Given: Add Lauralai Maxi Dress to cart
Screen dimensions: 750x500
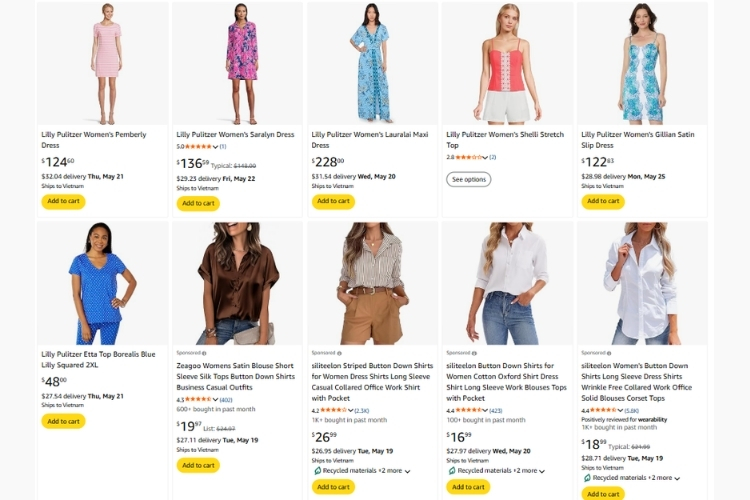Looking at the screenshot, I should click(333, 201).
